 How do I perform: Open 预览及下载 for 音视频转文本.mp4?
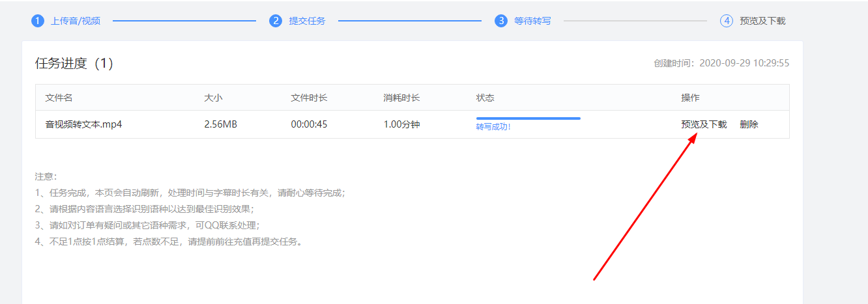click(x=704, y=124)
